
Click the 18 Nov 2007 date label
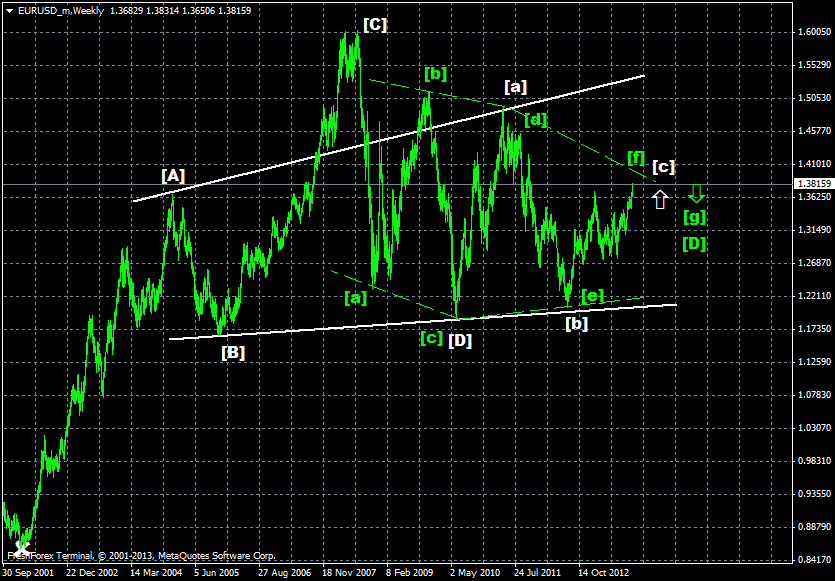point(351,573)
